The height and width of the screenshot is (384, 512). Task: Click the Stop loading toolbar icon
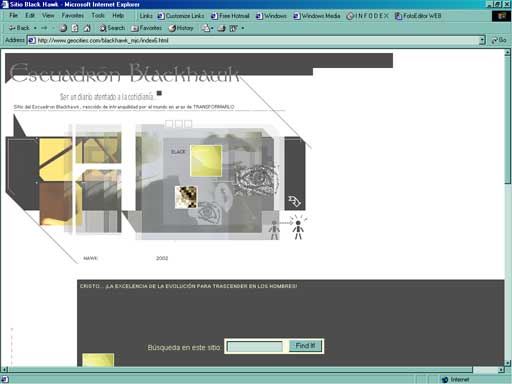(63, 28)
